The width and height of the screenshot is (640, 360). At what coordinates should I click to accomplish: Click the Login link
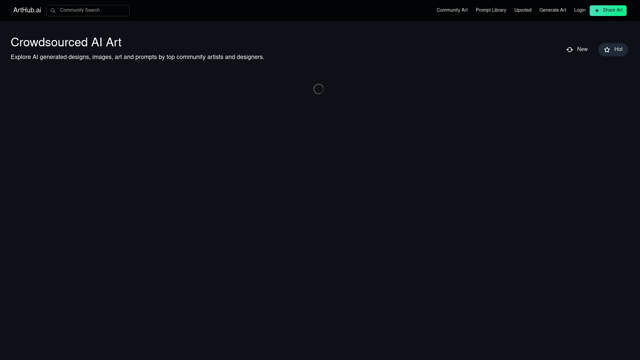tap(579, 10)
